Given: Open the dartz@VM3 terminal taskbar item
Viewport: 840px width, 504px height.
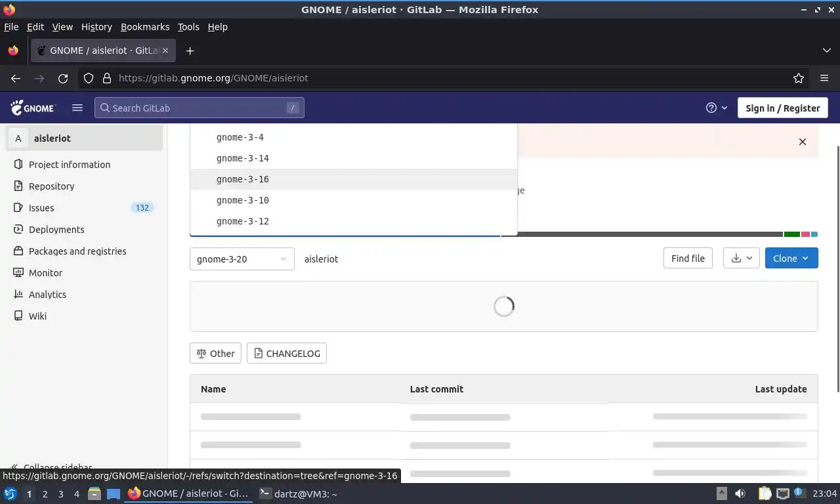Looking at the screenshot, I should [299, 493].
